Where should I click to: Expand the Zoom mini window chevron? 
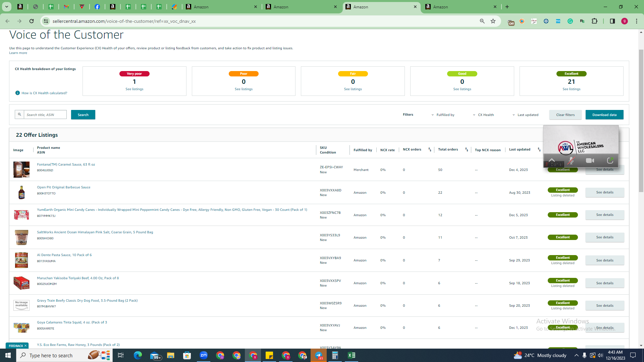point(552,160)
